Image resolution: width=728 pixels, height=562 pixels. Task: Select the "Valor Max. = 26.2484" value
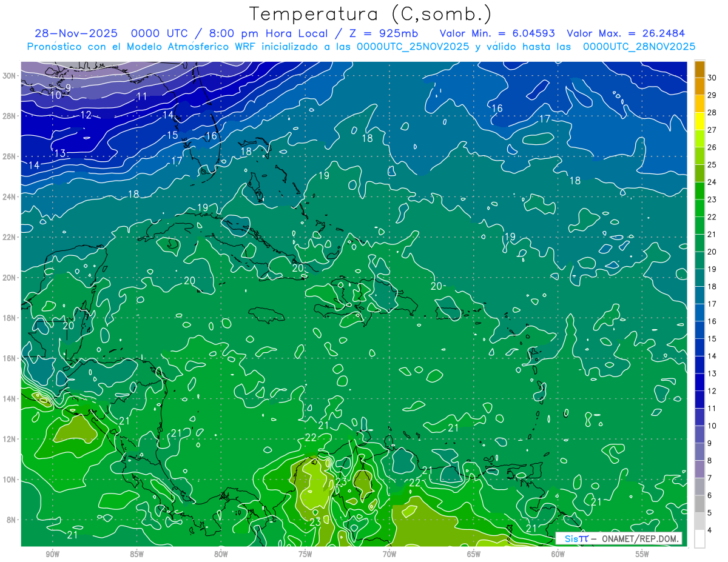625,33
